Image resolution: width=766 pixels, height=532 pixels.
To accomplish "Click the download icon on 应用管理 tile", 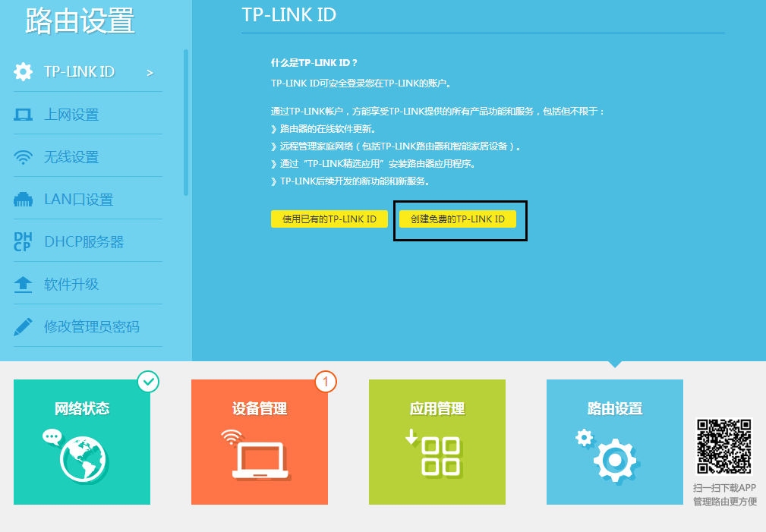I will coord(437,455).
